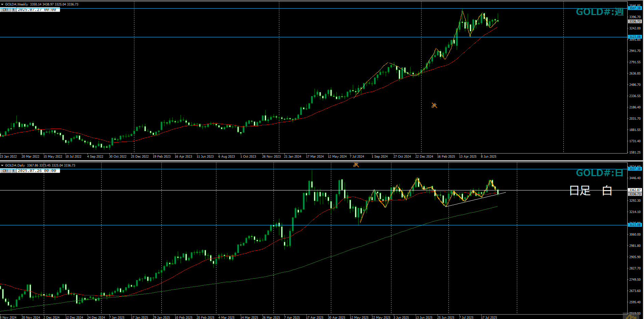The width and height of the screenshot is (644, 319).
Task: Click the 2025.07.26 00:00 date field
Action: tap(38, 171)
